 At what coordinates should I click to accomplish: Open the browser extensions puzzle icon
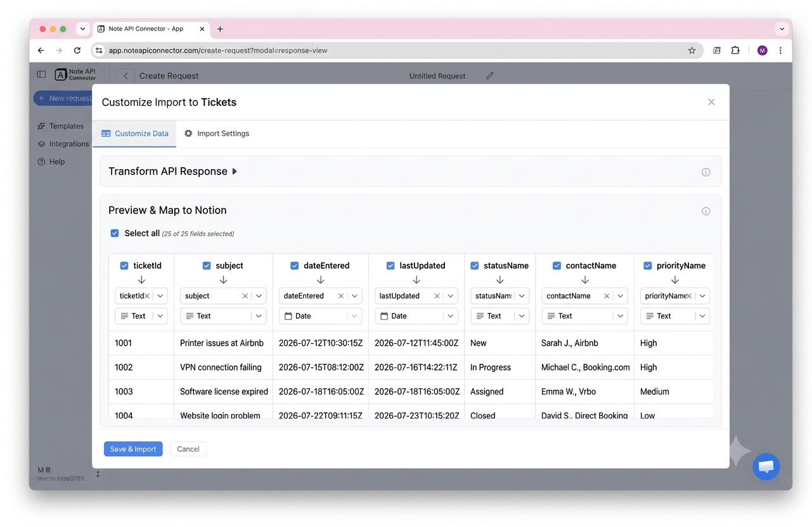[735, 51]
